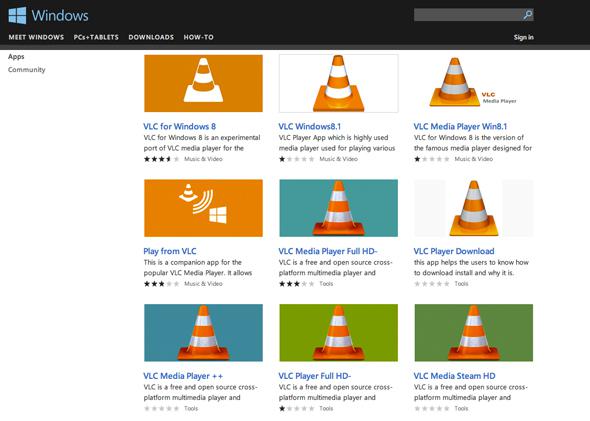
Task: Click star rating under VLC Player Download
Action: (432, 284)
